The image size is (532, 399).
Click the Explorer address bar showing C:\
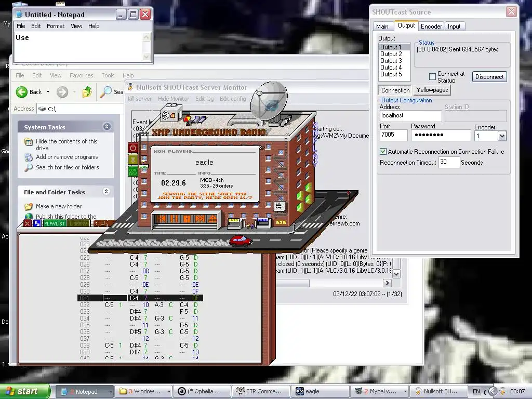[x=81, y=109]
